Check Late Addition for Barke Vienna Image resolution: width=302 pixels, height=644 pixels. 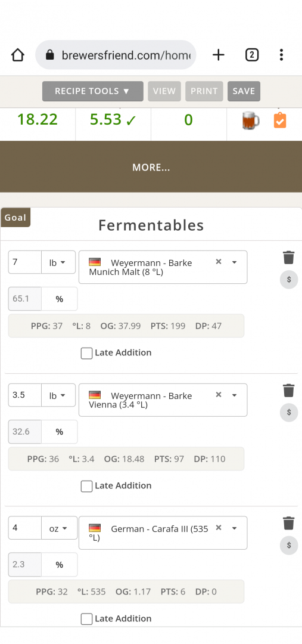pos(86,487)
